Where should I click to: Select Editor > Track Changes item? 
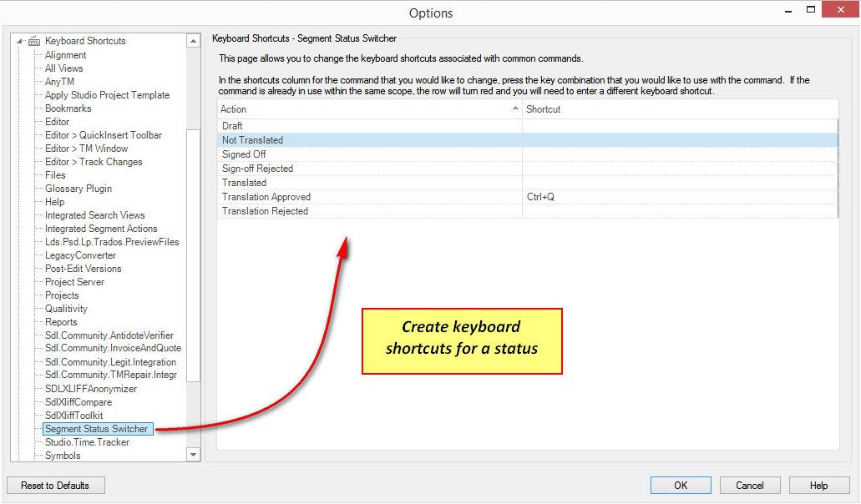coord(94,162)
